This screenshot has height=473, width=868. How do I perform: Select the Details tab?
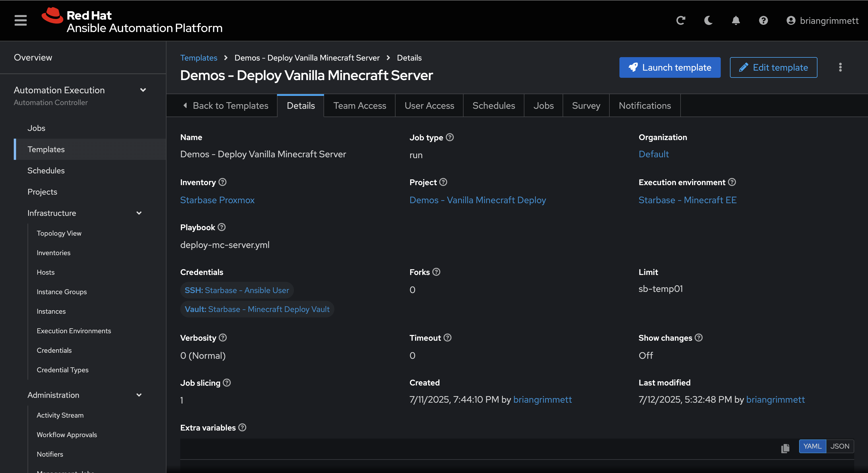(301, 105)
